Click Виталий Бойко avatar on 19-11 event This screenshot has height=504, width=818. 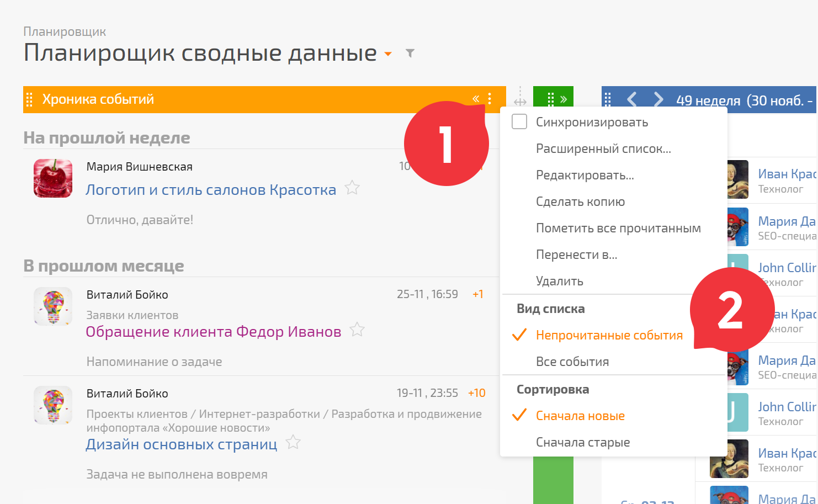53,405
